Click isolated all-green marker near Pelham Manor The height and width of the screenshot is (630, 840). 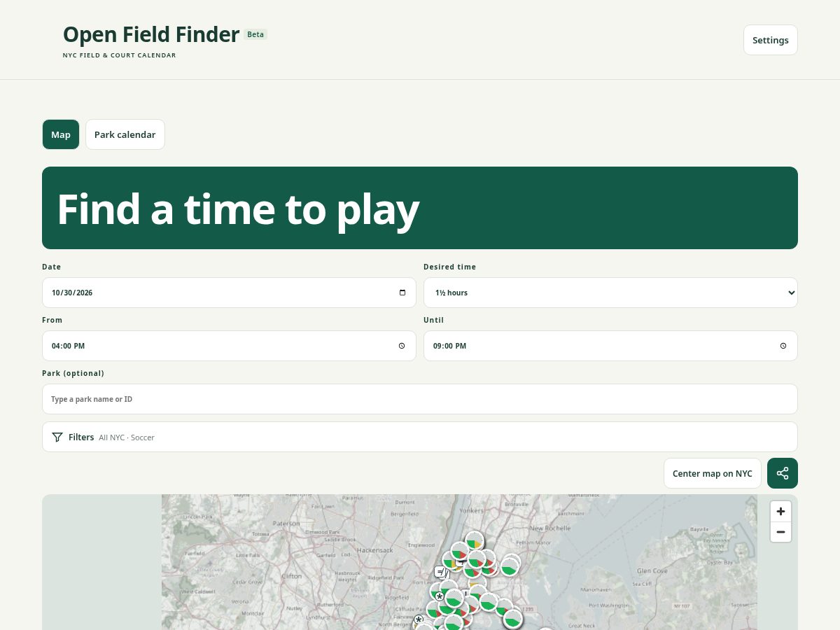click(510, 566)
